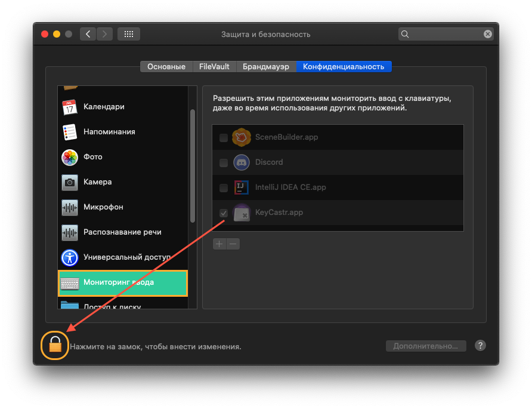Select the Microphone waveform icon
This screenshot has width=532, height=409.
(70, 208)
